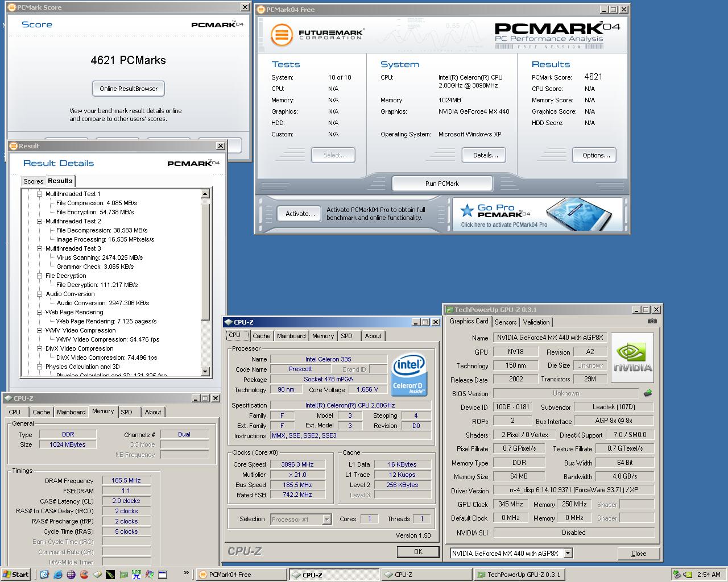Collapse the File Decryption tree node
Screen dimensions: 728x582
pyautogui.click(x=40, y=276)
